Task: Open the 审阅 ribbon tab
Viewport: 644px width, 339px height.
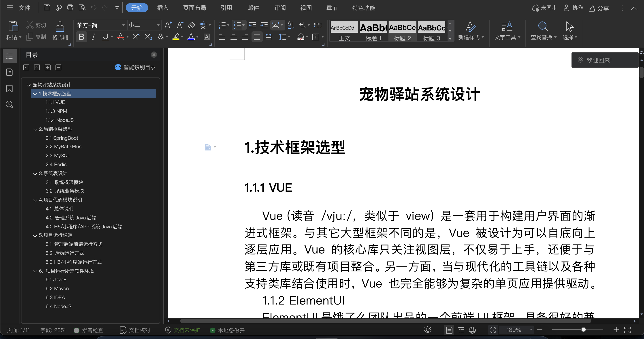Action: pyautogui.click(x=280, y=8)
